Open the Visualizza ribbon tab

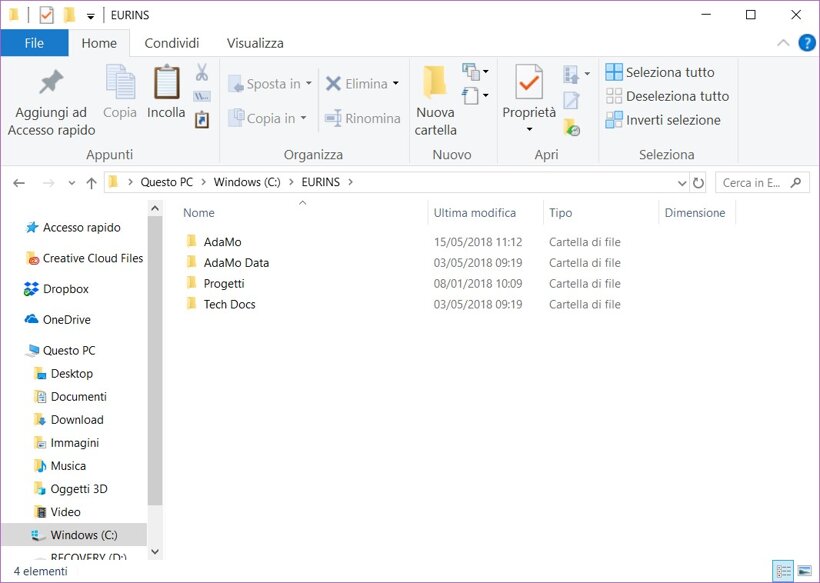[255, 43]
